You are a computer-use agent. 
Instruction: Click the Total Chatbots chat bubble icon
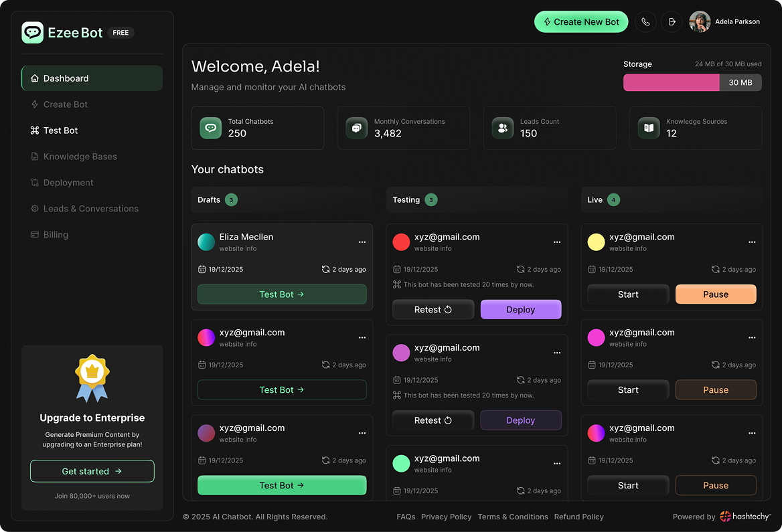point(210,128)
